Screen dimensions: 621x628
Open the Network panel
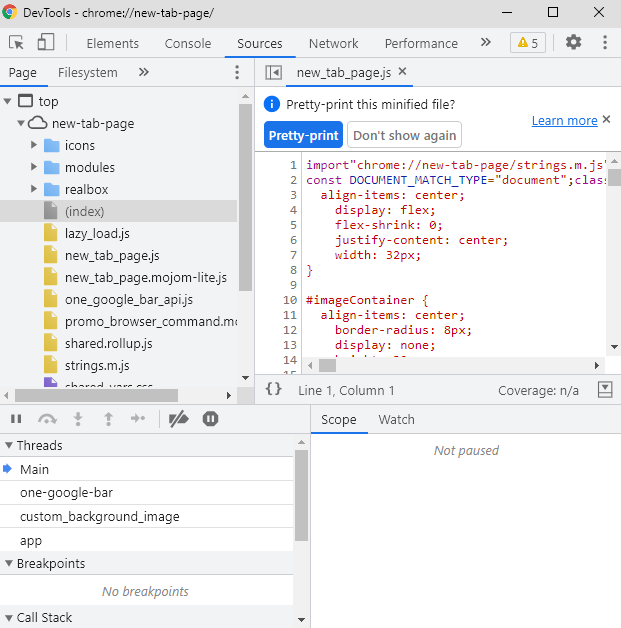334,43
